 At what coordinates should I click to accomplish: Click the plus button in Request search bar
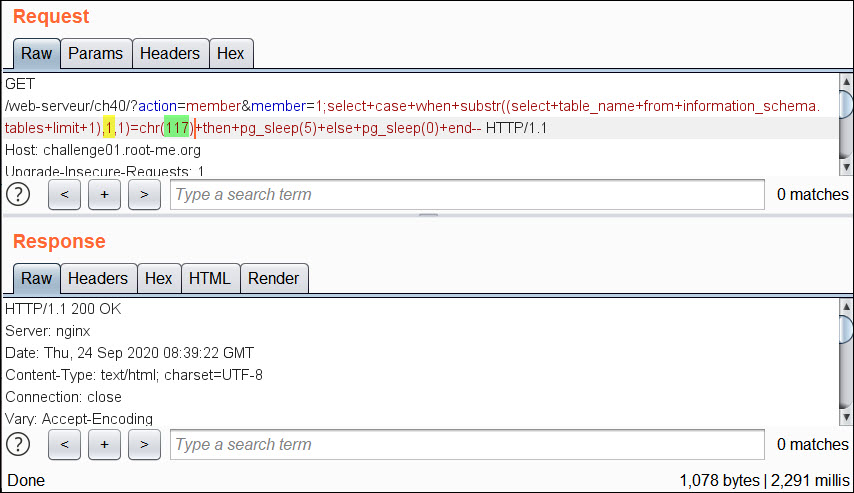104,194
